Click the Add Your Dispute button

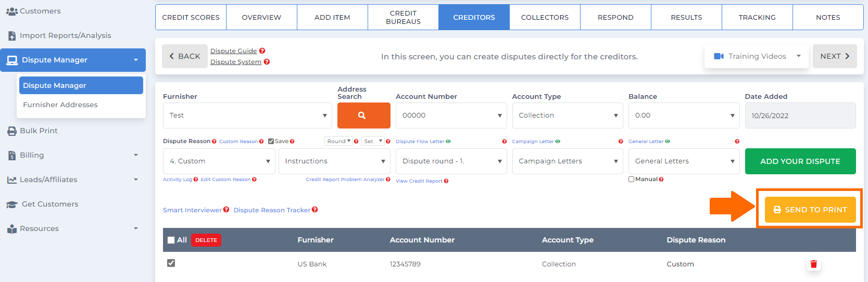point(800,161)
